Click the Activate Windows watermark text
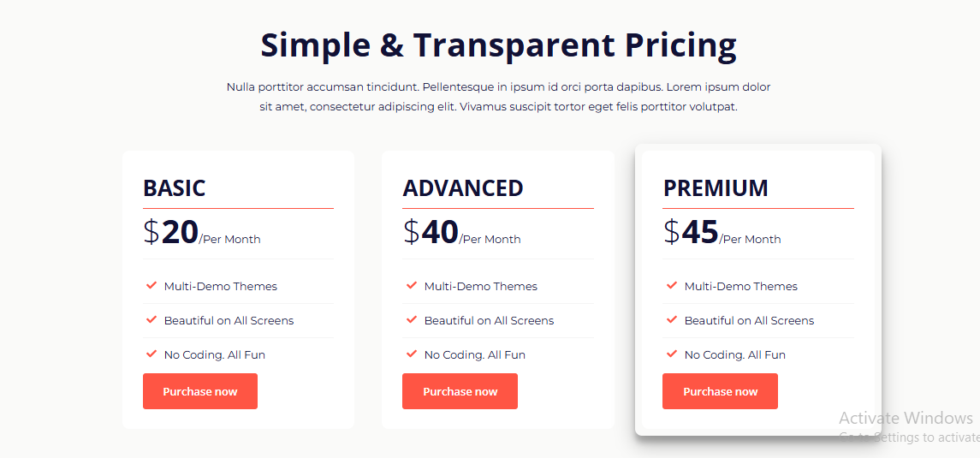This screenshot has width=980, height=458. pos(906,418)
